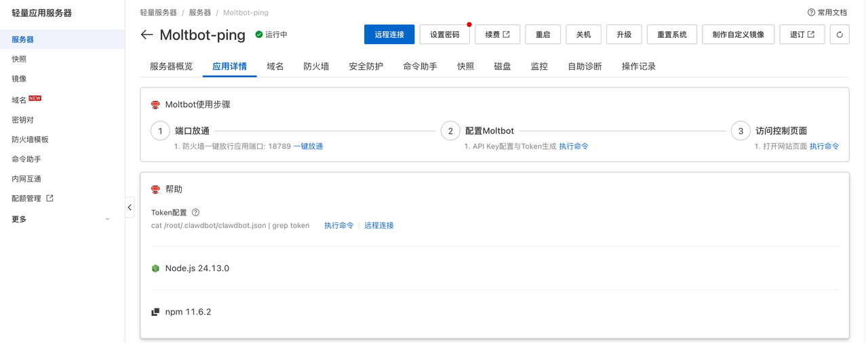
Task: Click the 关机 button
Action: [583, 35]
